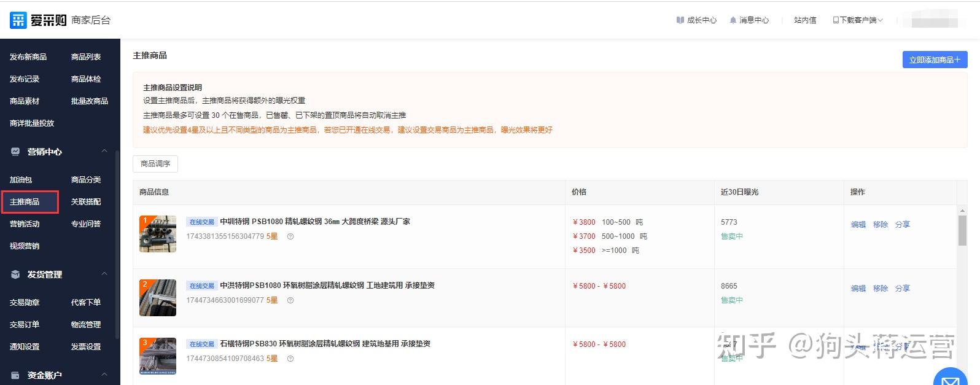The height and width of the screenshot is (385, 980).
Task: Click product ID 1744734663001699077
Action: [225, 300]
